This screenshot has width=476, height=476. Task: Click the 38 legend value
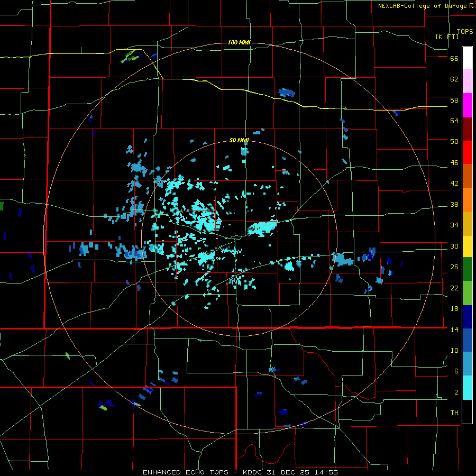point(454,205)
